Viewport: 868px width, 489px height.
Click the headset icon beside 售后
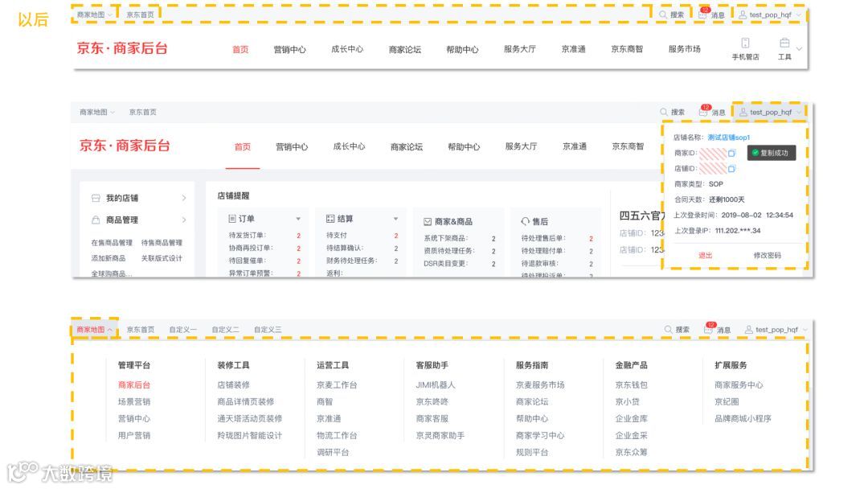tap(526, 221)
